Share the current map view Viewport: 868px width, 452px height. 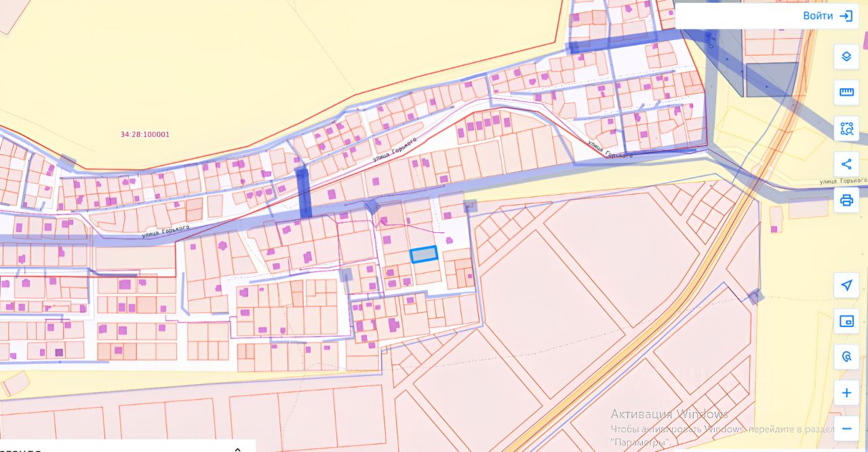[x=846, y=164]
